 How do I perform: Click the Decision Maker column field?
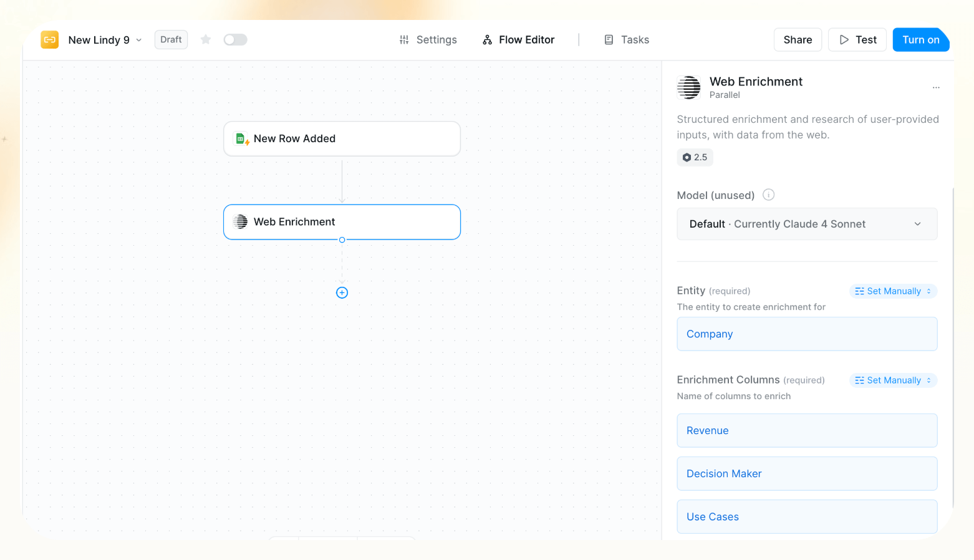[807, 473]
